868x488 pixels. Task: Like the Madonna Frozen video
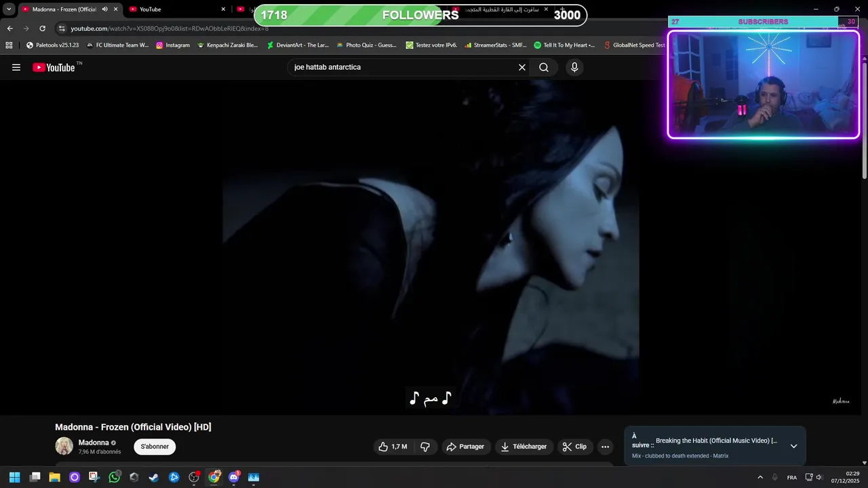click(x=393, y=447)
